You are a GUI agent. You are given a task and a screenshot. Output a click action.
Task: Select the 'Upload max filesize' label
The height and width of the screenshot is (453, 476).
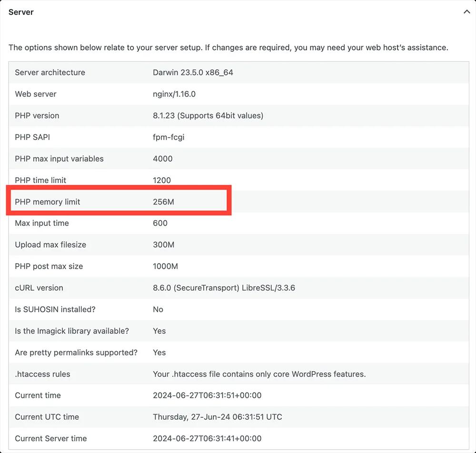pyautogui.click(x=50, y=245)
